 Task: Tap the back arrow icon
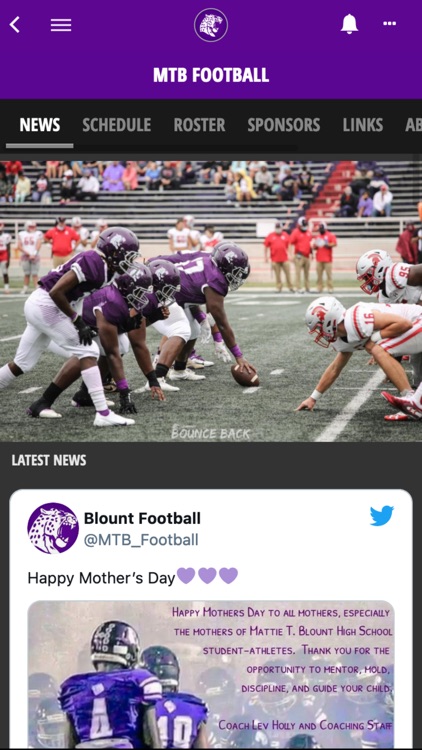pyautogui.click(x=15, y=24)
